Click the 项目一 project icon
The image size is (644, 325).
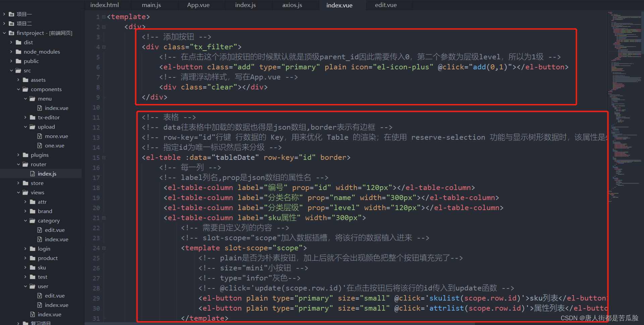coord(11,14)
